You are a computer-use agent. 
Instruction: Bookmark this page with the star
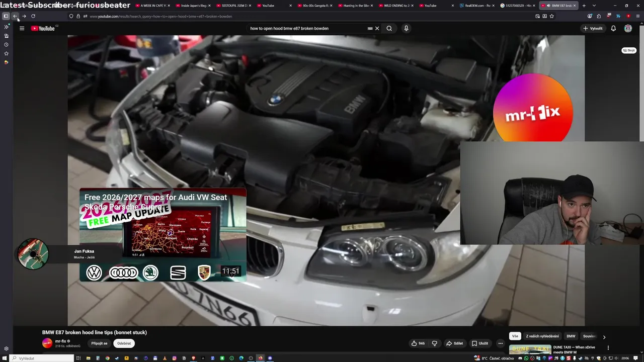point(552,16)
